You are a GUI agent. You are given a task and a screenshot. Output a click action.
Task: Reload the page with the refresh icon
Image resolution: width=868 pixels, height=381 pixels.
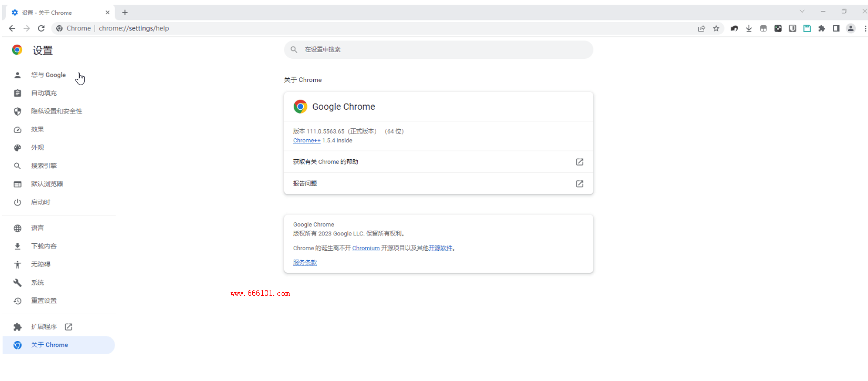[42, 28]
